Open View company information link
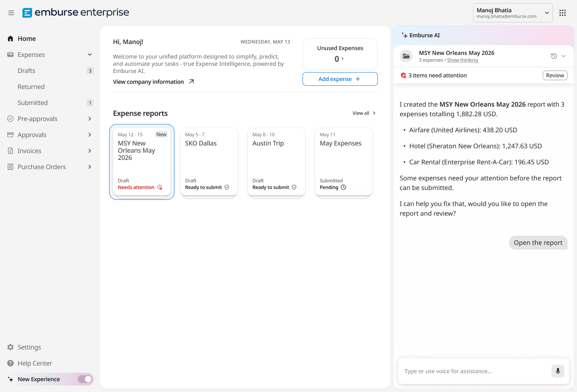 pyautogui.click(x=148, y=82)
